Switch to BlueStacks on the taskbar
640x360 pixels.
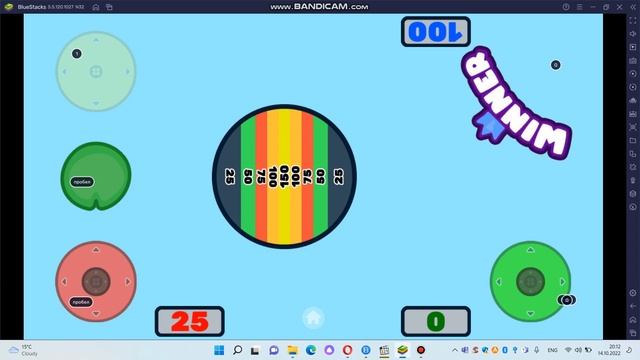coord(402,350)
